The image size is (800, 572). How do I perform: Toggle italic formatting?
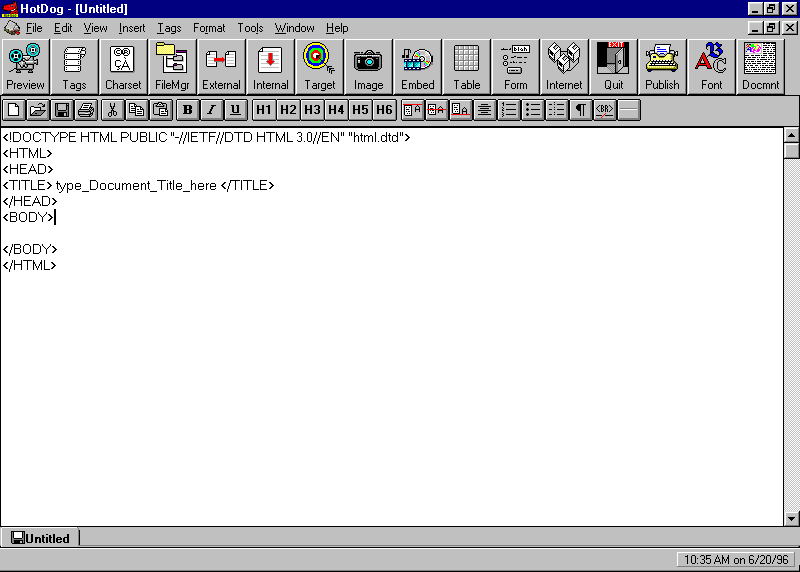point(211,110)
